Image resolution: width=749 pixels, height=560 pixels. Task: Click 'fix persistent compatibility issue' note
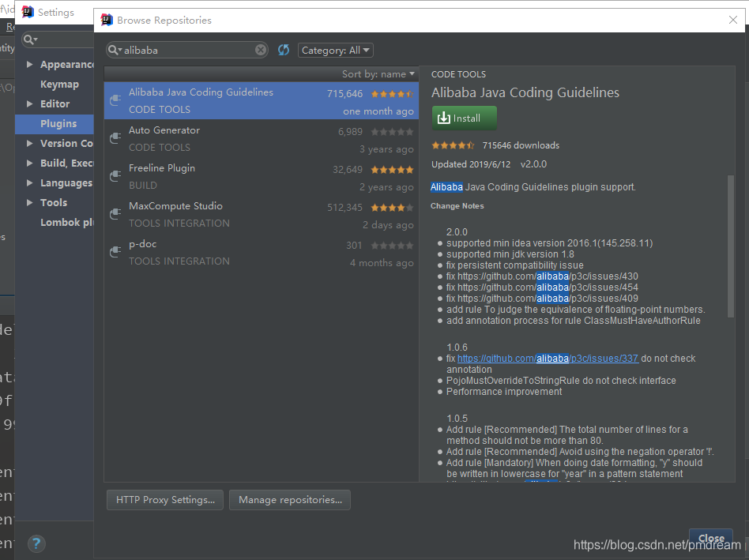click(515, 265)
